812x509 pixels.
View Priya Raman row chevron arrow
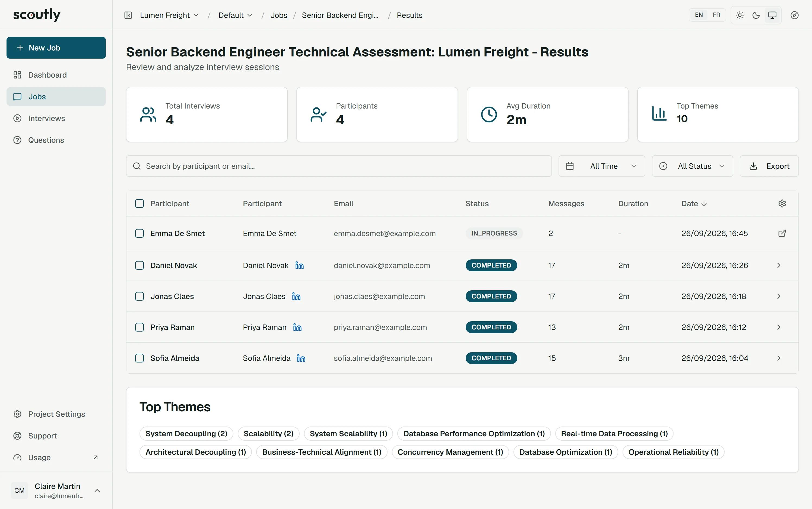(779, 327)
